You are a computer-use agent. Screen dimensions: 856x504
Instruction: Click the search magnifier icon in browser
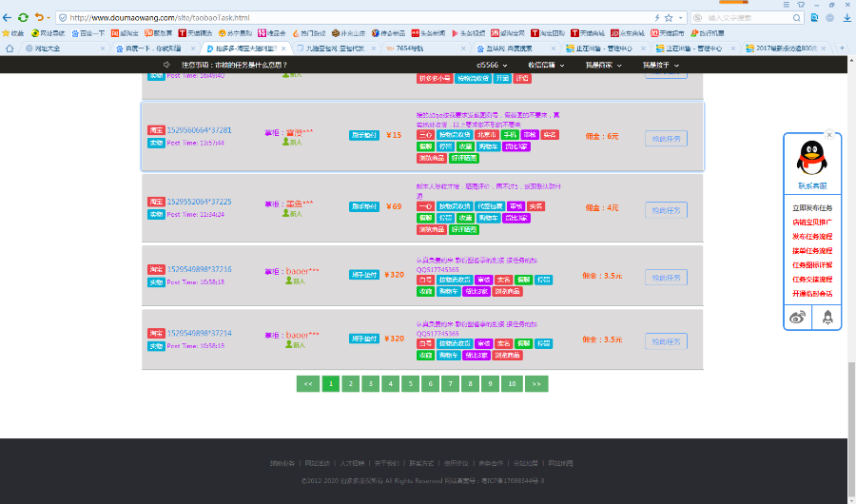(795, 17)
